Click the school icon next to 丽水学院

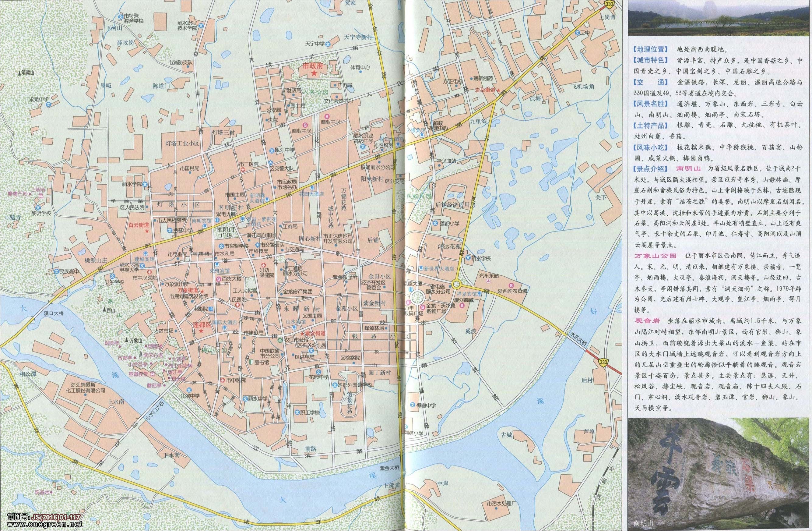click(x=145, y=184)
